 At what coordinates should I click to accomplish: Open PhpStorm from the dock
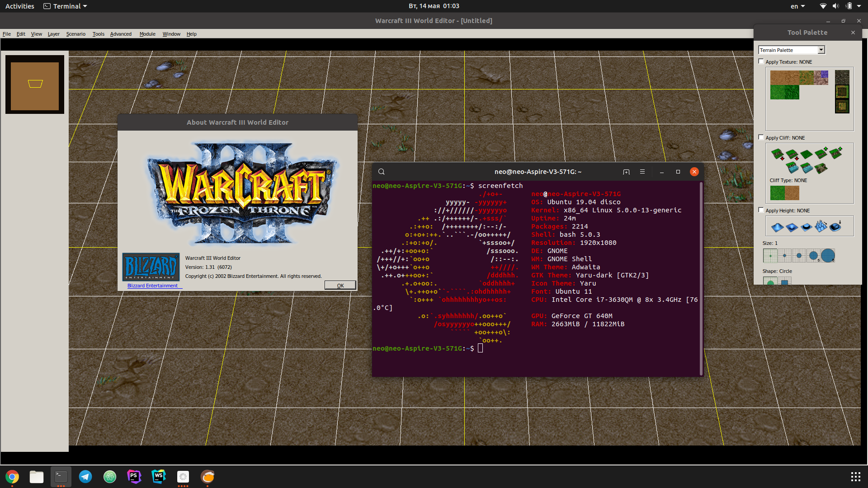(x=134, y=476)
